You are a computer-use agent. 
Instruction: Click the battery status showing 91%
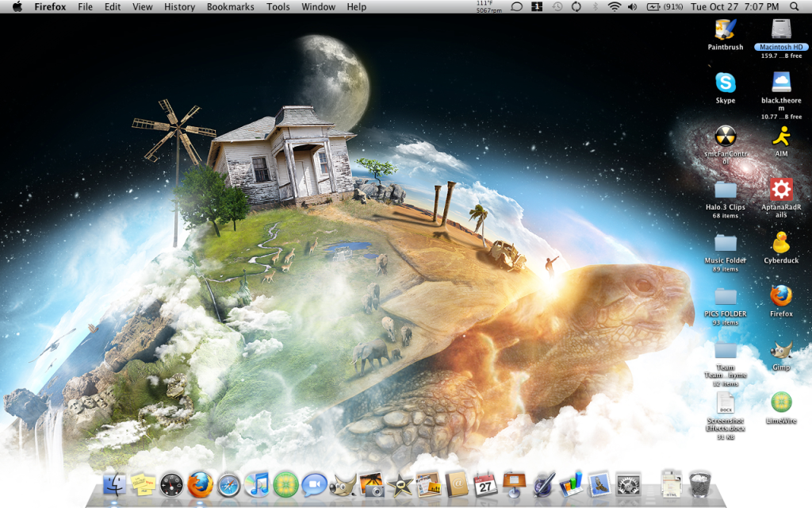665,6
